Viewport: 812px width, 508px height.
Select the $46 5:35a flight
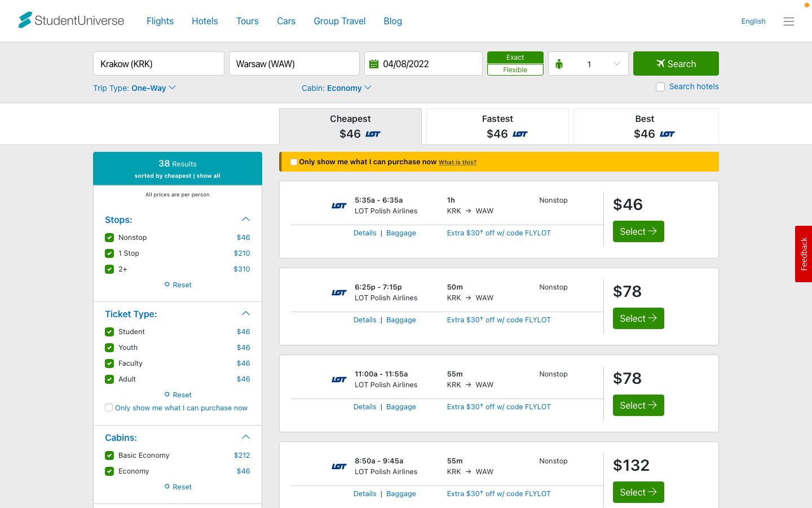click(x=638, y=231)
